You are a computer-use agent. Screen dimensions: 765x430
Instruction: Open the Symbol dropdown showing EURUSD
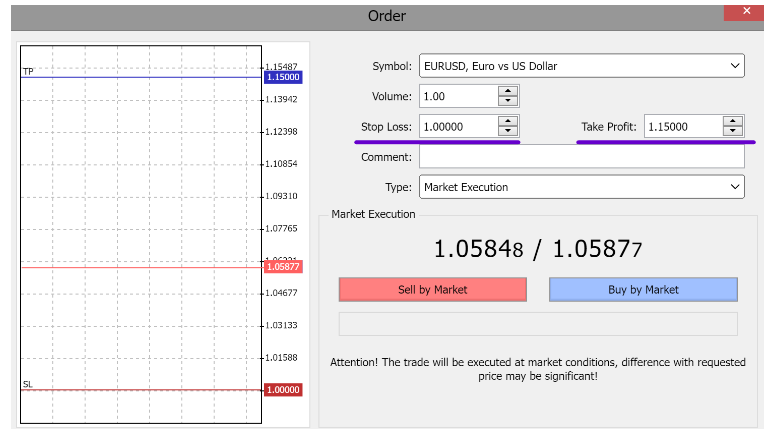click(582, 66)
